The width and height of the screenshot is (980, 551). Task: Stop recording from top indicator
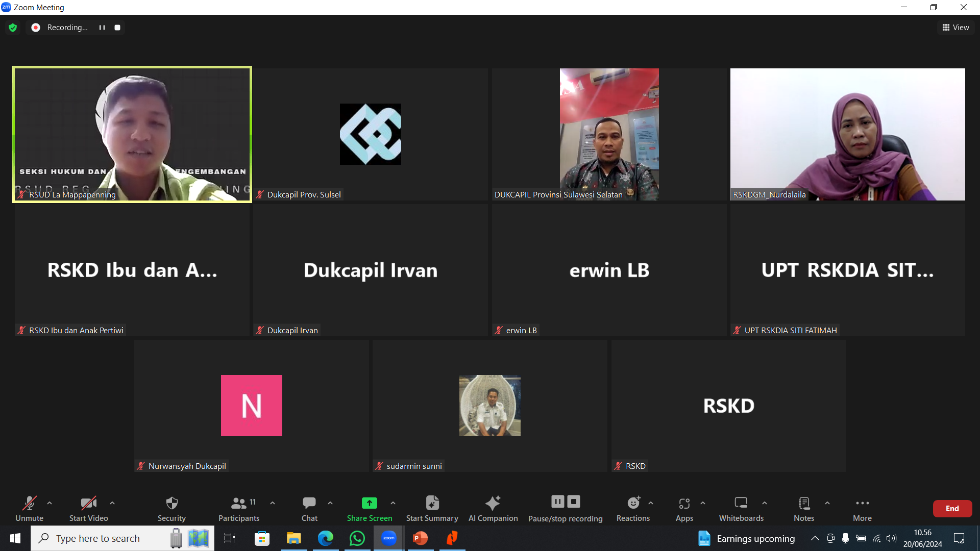117,28
